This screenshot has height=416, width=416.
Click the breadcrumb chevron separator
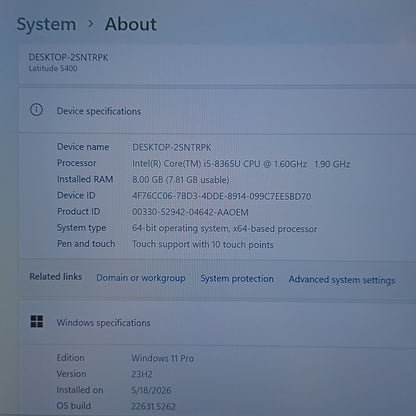[x=90, y=24]
